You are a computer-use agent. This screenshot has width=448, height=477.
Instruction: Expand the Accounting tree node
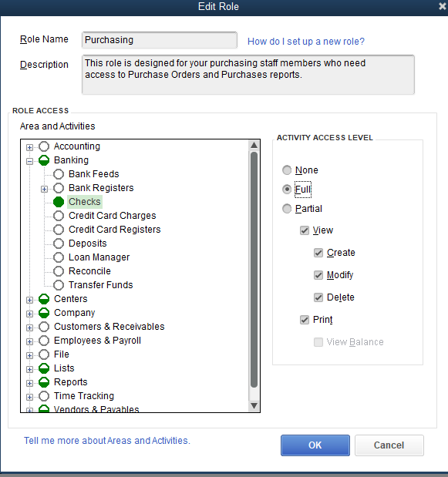[29, 147]
